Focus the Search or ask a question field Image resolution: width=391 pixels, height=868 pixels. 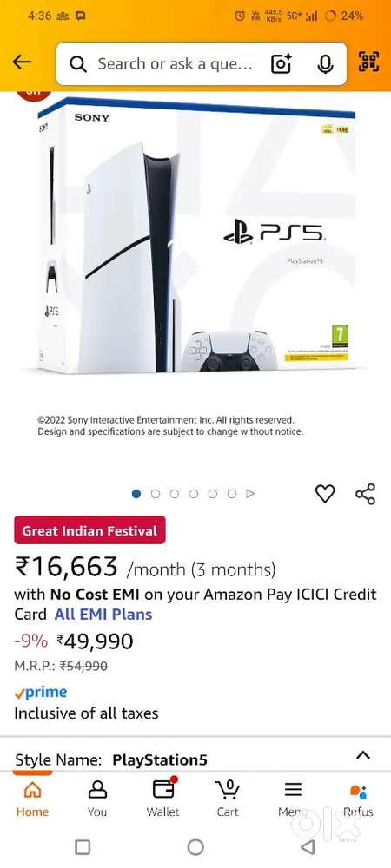tap(175, 64)
